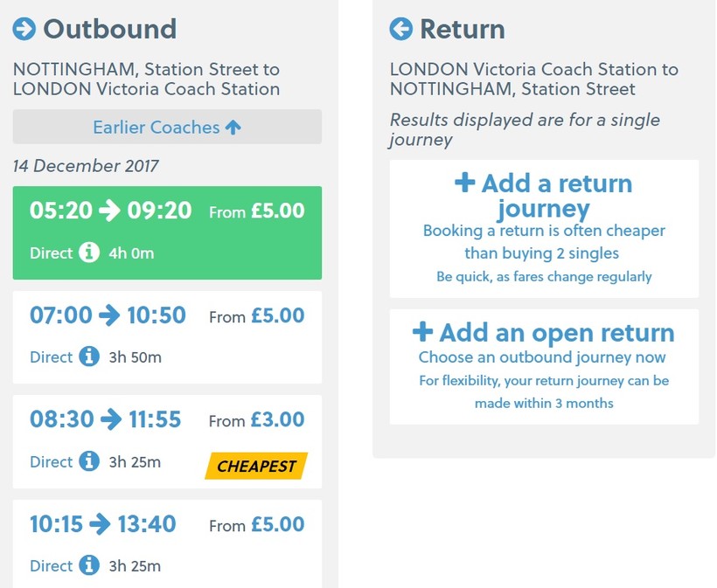The width and height of the screenshot is (717, 588).
Task: Click the yellow CHEAPEST badge
Action: [257, 466]
